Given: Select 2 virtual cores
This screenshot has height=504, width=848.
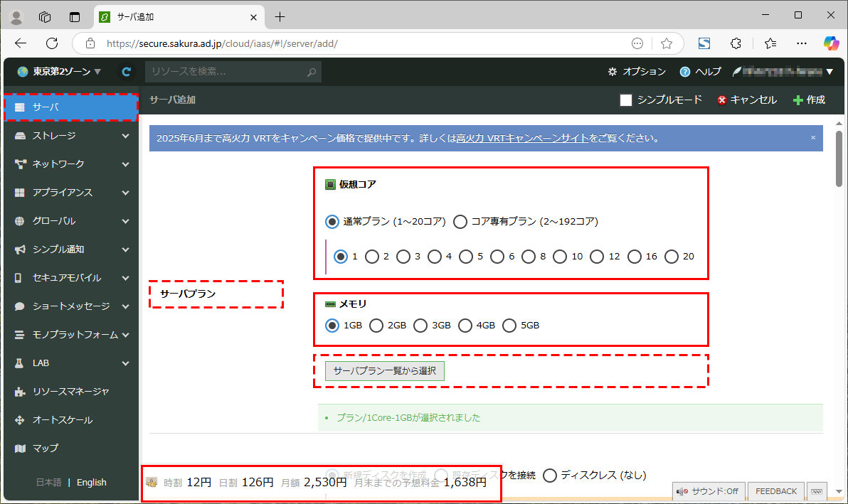Looking at the screenshot, I should 372,257.
